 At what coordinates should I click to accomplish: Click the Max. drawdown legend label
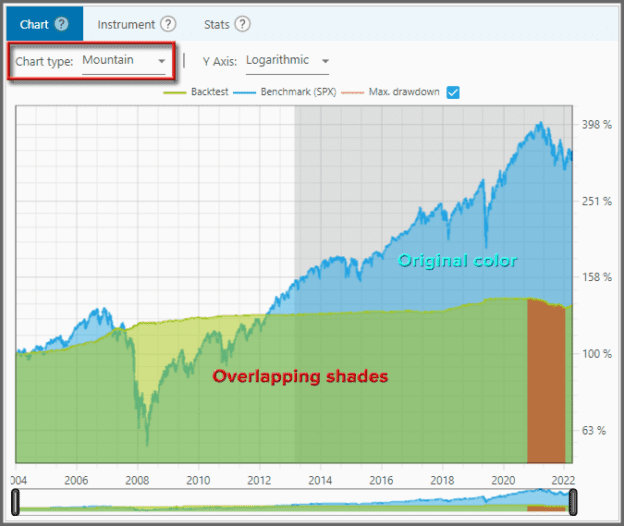(x=404, y=92)
